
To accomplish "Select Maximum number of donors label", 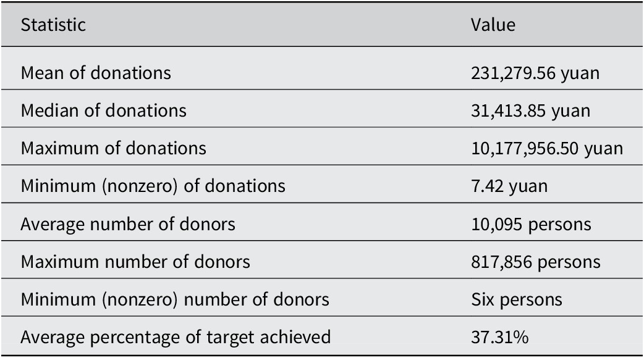I will click(135, 262).
